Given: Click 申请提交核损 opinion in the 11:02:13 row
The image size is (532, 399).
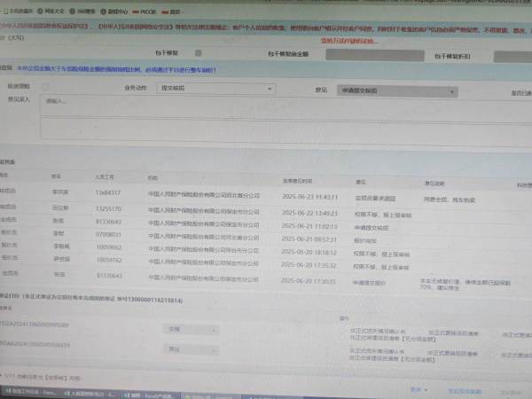Looking at the screenshot, I should [x=372, y=228].
